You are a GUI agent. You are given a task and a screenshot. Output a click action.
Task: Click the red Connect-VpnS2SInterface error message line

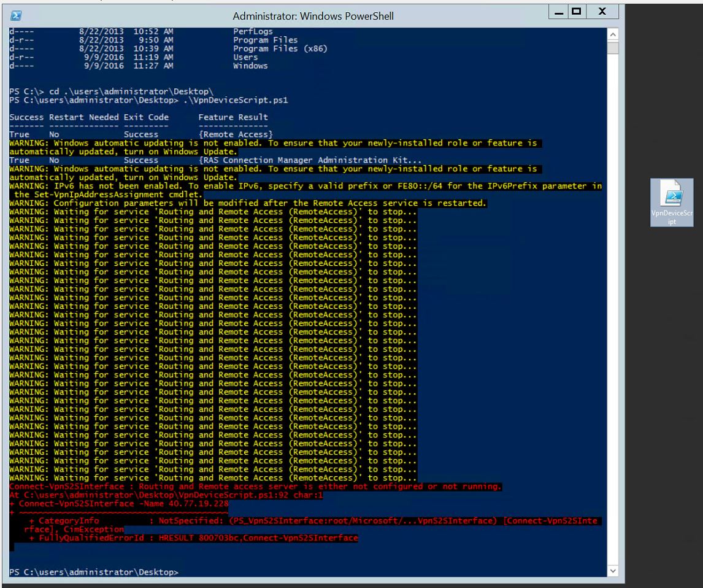point(255,487)
